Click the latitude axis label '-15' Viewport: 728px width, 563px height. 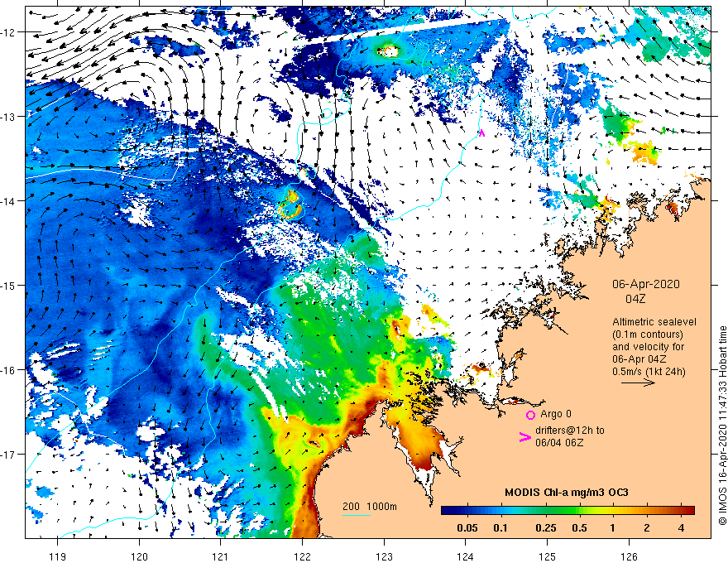(9, 285)
